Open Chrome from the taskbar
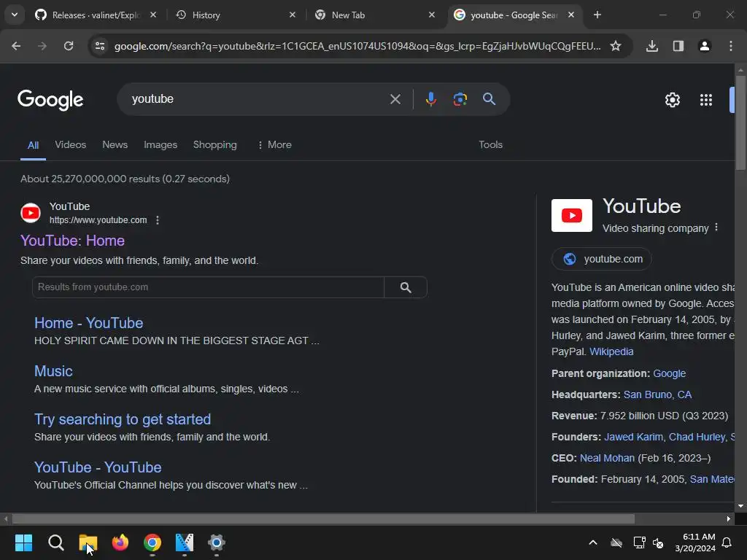This screenshot has width=747, height=560. 152,542
